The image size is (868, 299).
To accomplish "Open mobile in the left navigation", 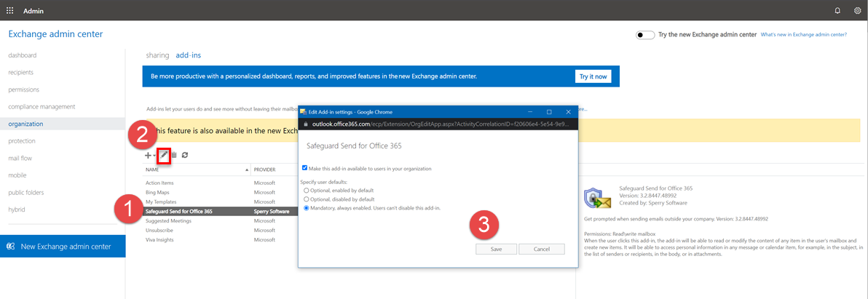I will [17, 175].
